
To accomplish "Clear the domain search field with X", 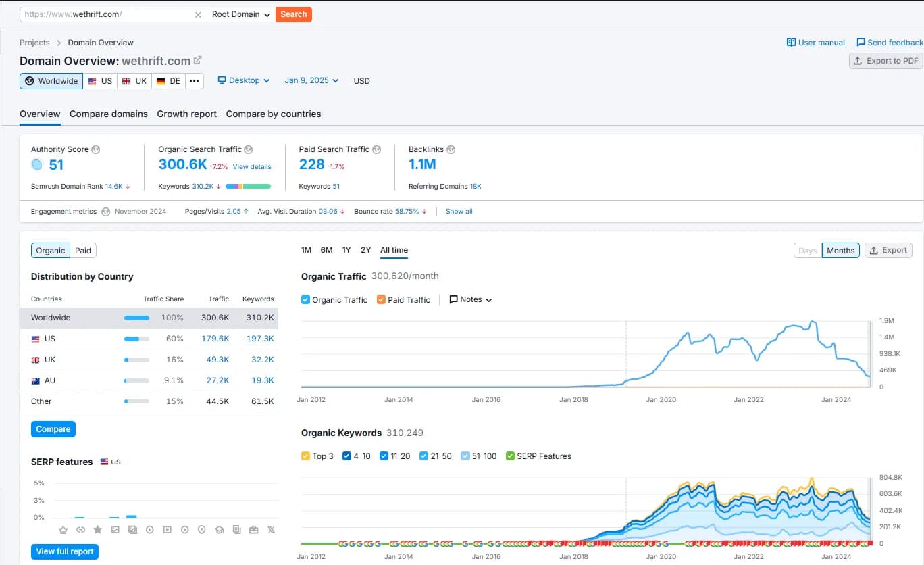I will pyautogui.click(x=198, y=14).
